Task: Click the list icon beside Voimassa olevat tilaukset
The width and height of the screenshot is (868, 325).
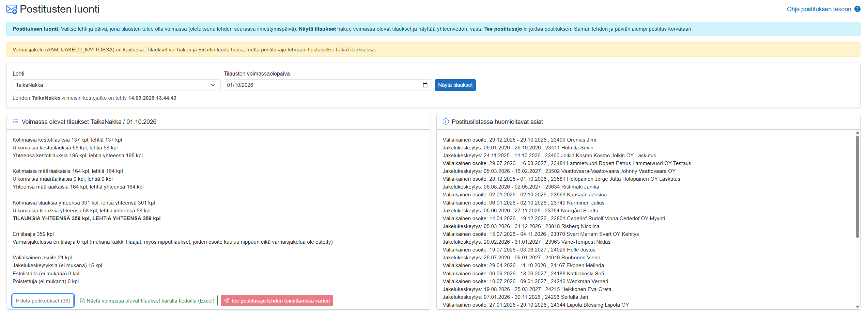Action: (x=16, y=121)
